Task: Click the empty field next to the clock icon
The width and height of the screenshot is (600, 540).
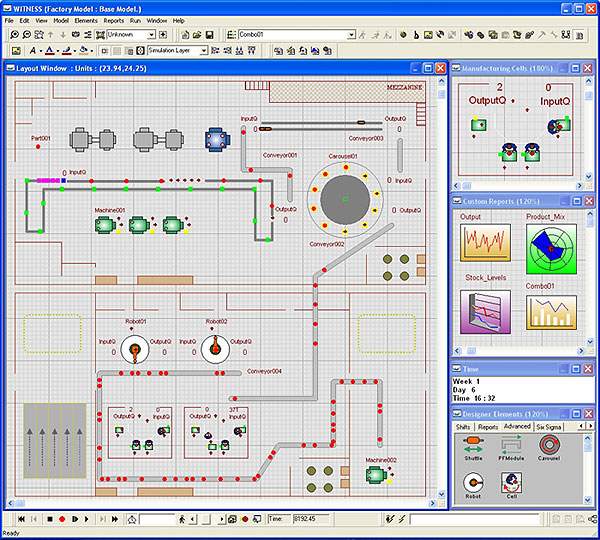Action: point(157,519)
